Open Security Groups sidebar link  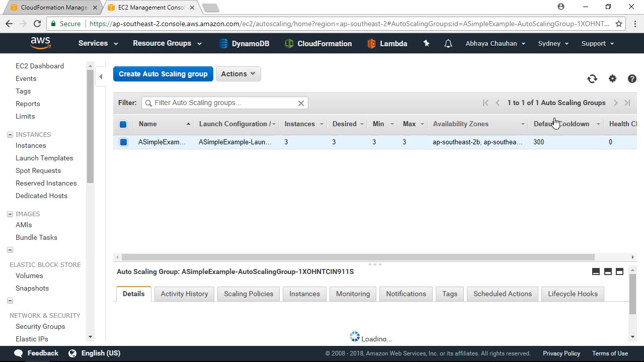(40, 326)
